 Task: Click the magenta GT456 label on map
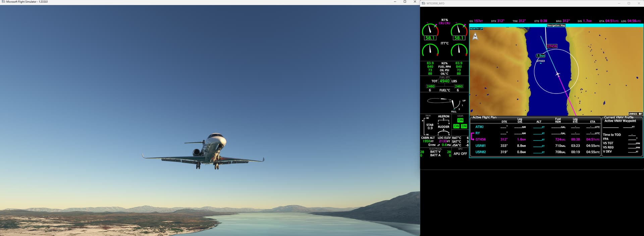pos(552,46)
